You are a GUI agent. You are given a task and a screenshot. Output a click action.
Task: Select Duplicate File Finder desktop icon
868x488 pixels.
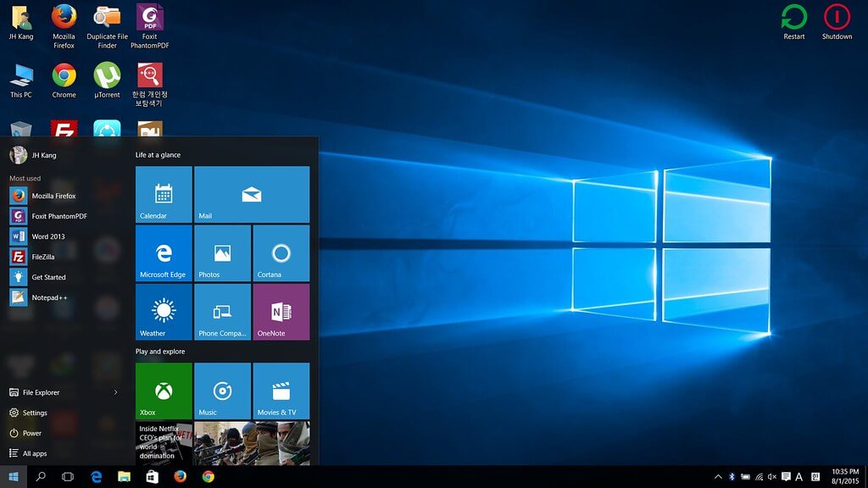pyautogui.click(x=107, y=26)
